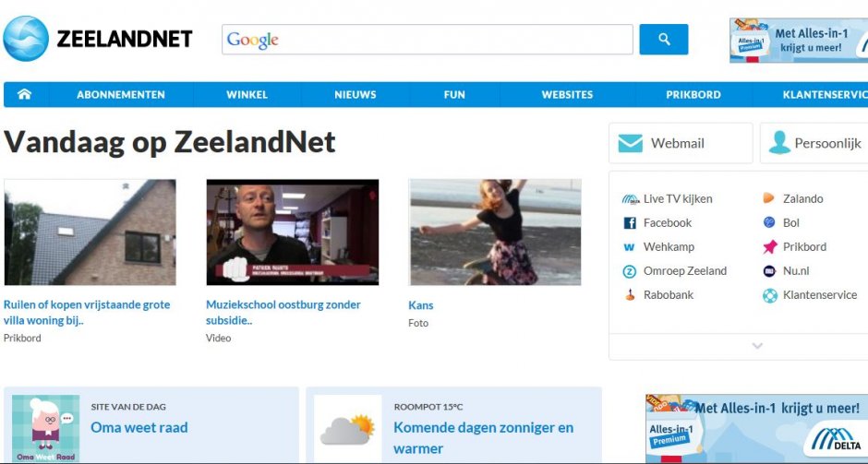Open the Rabobank link text
The height and width of the screenshot is (464, 868).
click(669, 295)
